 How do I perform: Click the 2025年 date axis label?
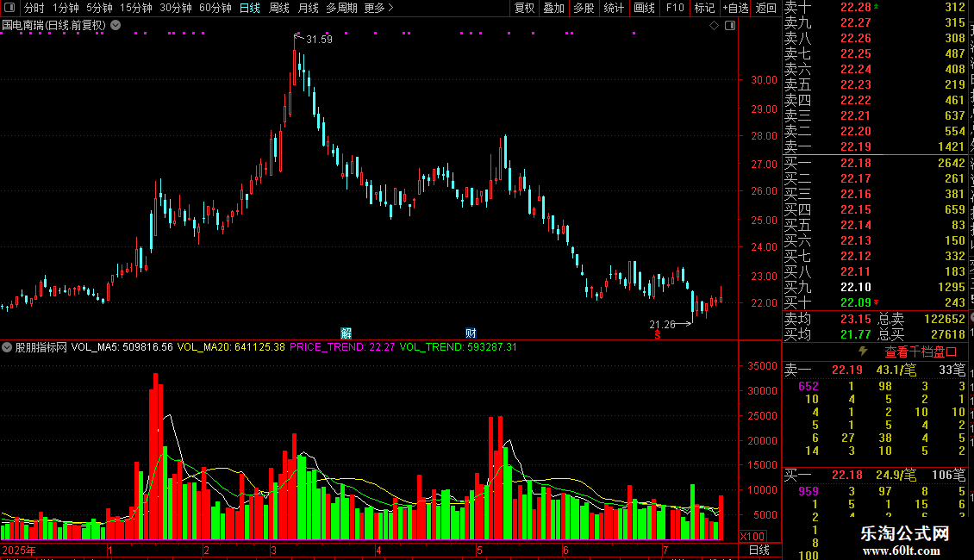[x=19, y=550]
